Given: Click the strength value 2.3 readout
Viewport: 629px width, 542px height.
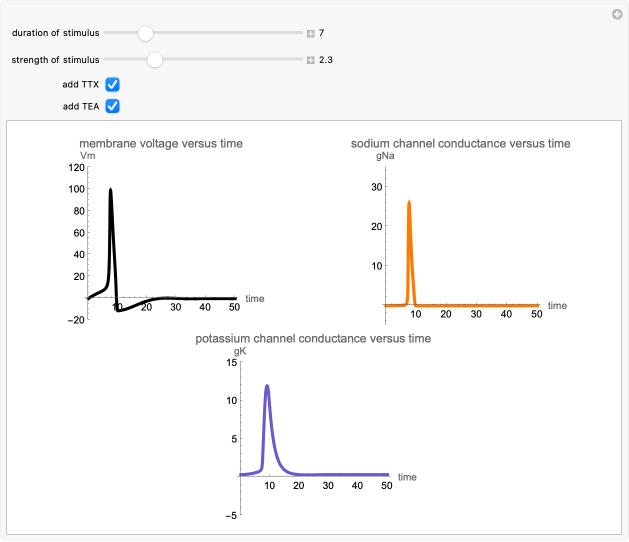Looking at the screenshot, I should coord(326,60).
